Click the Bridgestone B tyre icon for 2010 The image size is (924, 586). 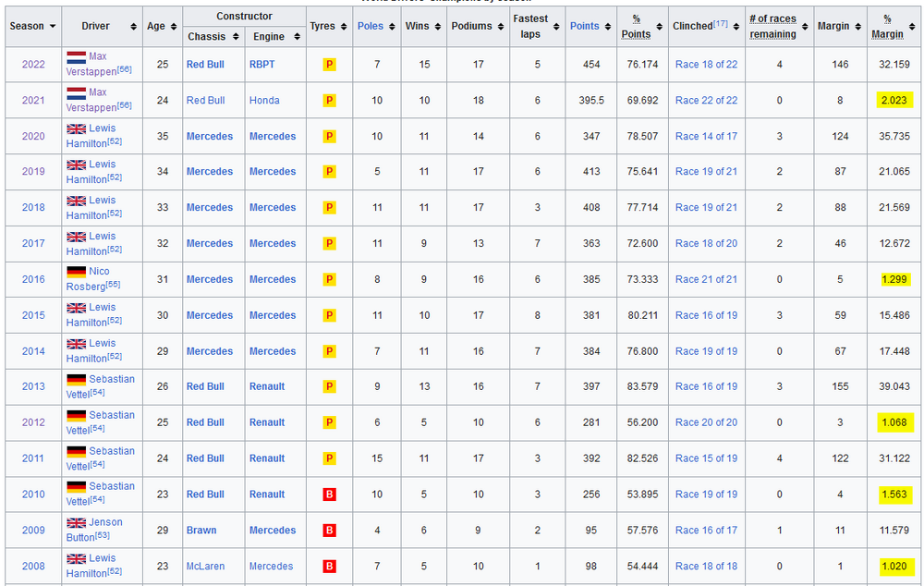[x=329, y=494]
